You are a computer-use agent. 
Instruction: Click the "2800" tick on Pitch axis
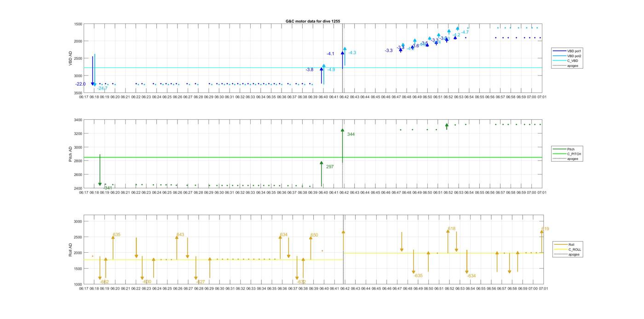click(78, 161)
